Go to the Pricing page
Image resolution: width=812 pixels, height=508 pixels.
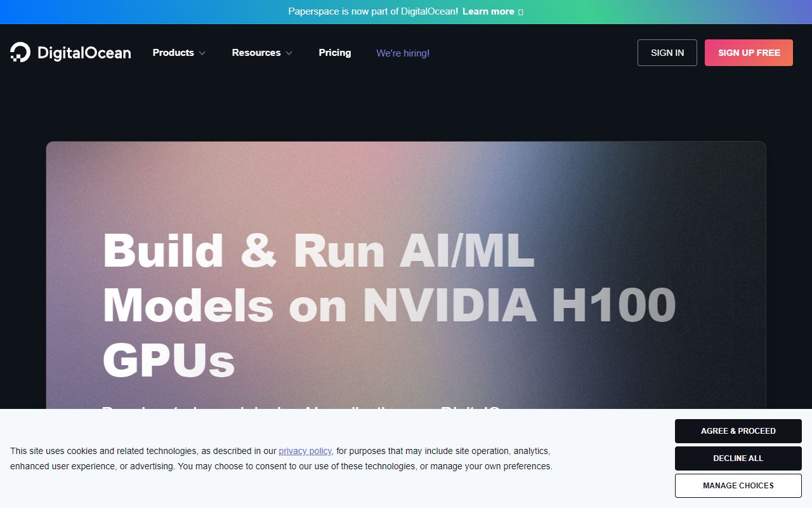[x=334, y=53]
